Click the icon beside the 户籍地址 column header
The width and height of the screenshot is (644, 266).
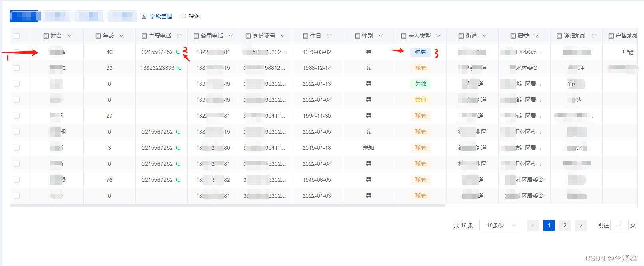tap(611, 36)
